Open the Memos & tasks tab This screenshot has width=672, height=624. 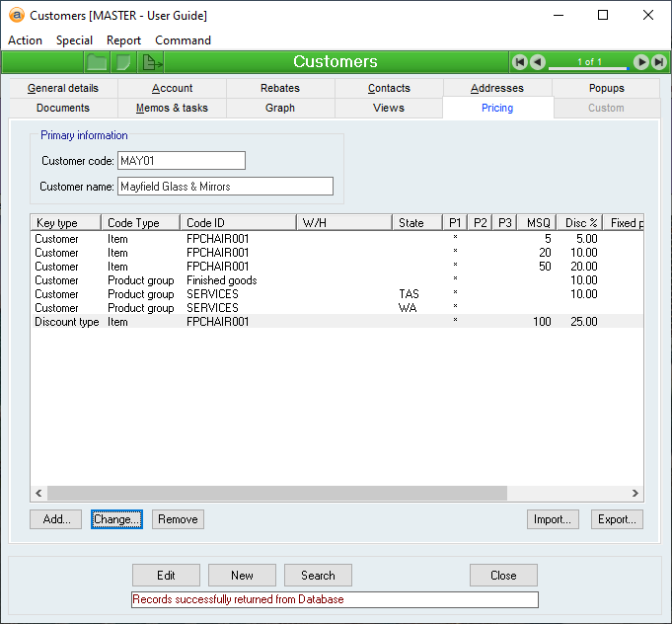[172, 108]
